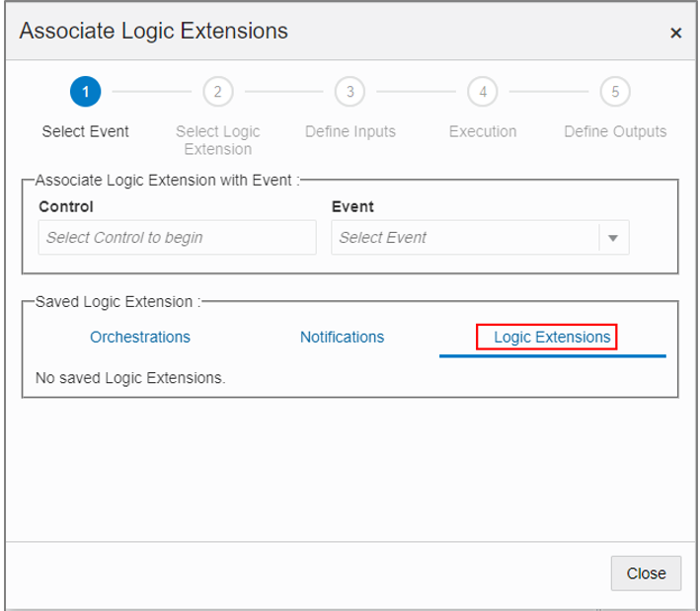Image resolution: width=700 pixels, height=611 pixels.
Task: Click the Define Inputs step label
Action: coord(350,131)
